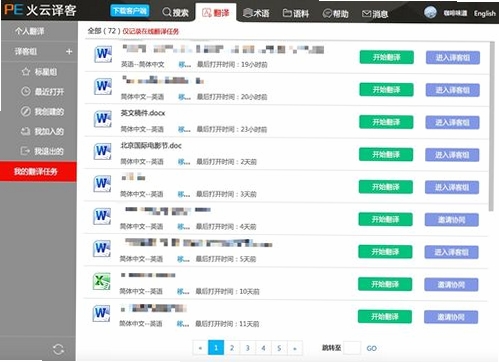Click 开始翻译 for file opened 5天前
Viewport: 499px width, 362px height.
click(385, 252)
